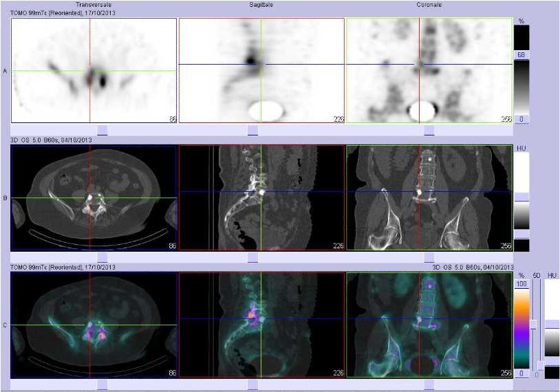The image size is (560, 392).
Task: Click the Coronale column heading
Action: (x=429, y=5)
